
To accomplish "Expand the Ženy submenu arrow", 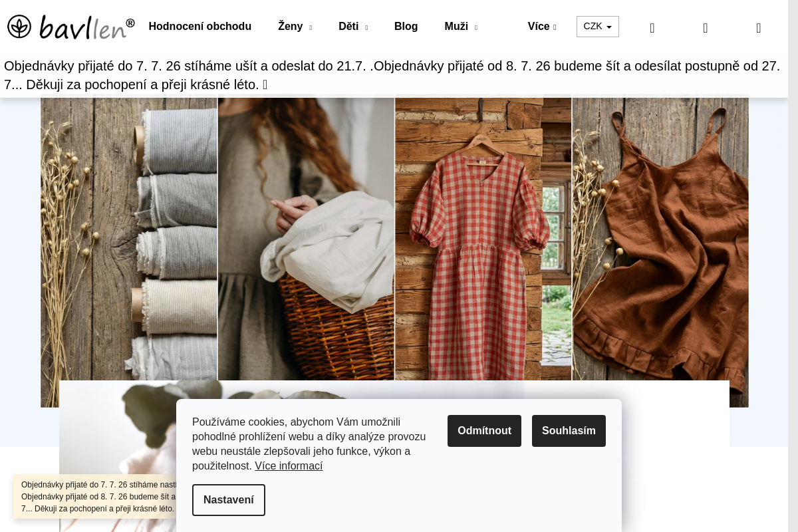I will [311, 27].
